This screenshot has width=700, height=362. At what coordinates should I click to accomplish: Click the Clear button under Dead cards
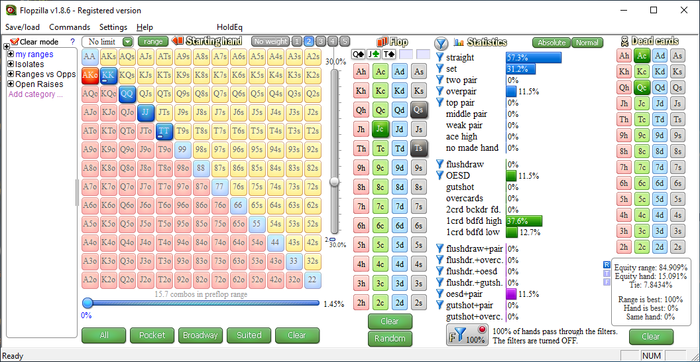point(651,337)
